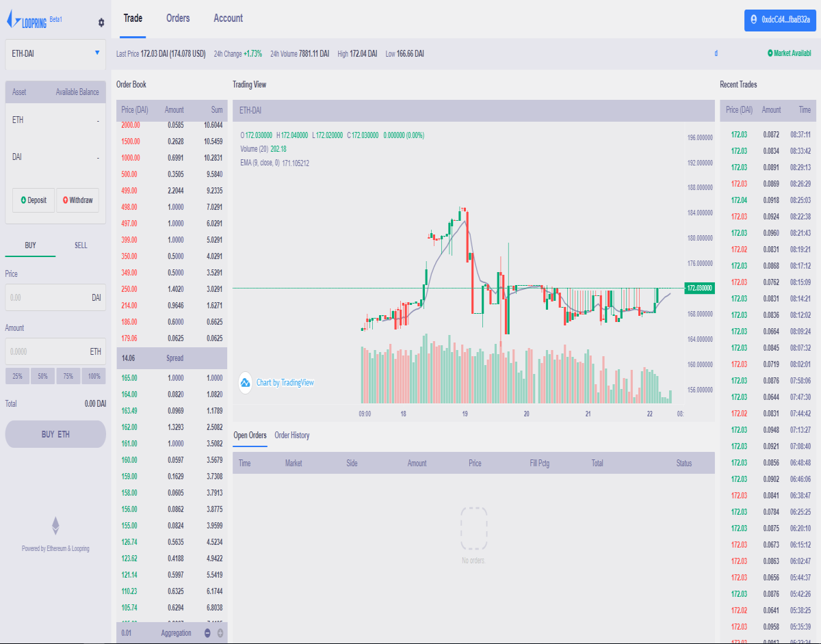Viewport: 821px width, 644px height.
Task: Increase aggregation with the plus icon
Action: 220,633
